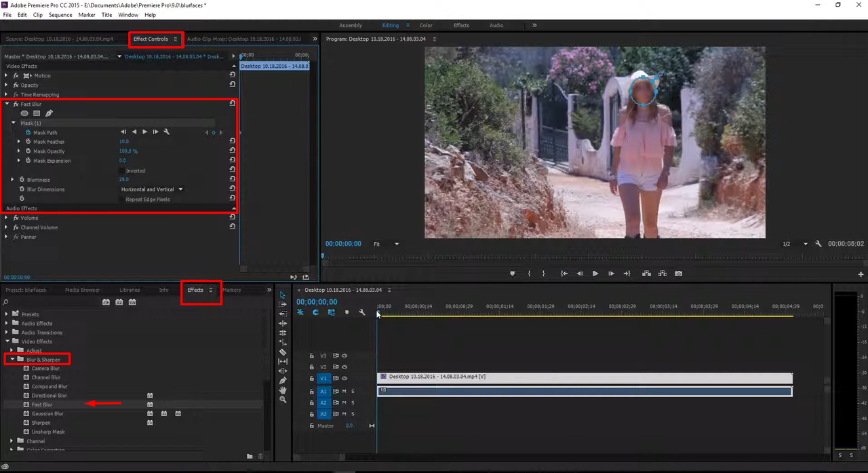Open Blur Dimensions dropdown

(152, 189)
